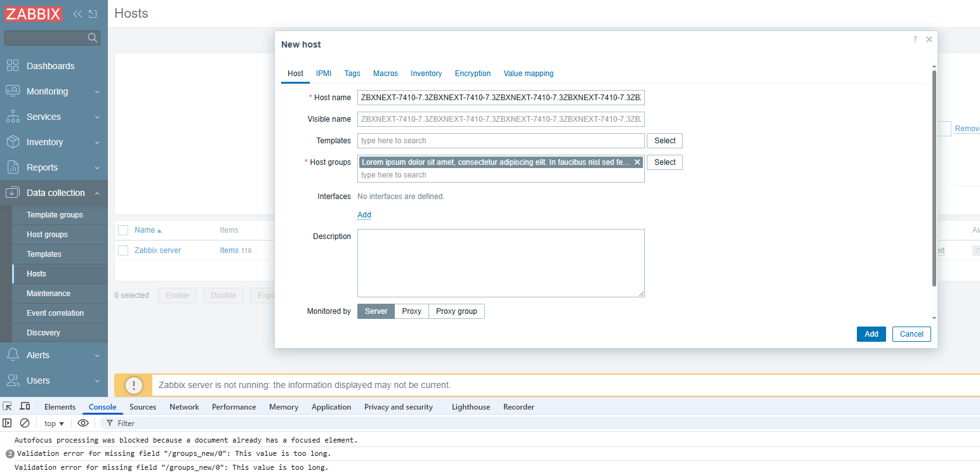Open the DevTools Network tab
The height and width of the screenshot is (473, 980).
tap(184, 407)
